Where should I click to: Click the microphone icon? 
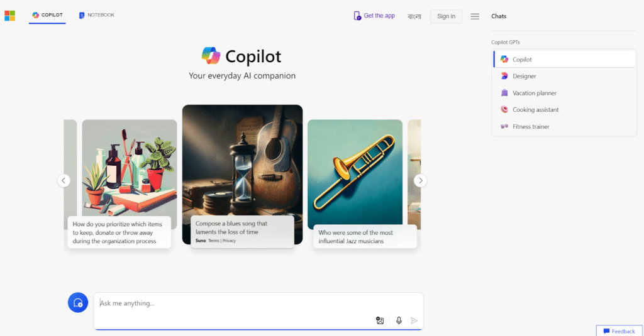pos(399,320)
